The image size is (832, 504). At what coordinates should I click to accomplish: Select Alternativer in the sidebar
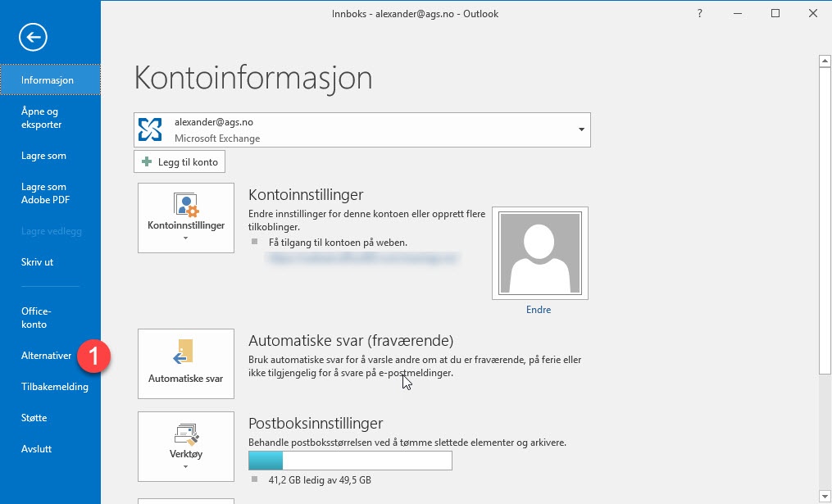tap(46, 356)
